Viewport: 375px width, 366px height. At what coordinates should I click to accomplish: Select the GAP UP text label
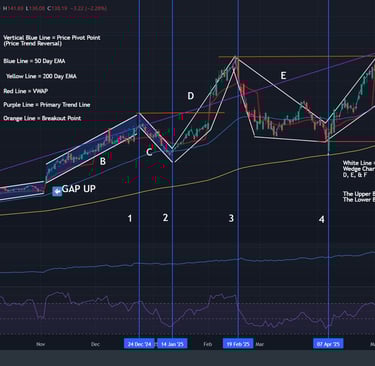pyautogui.click(x=79, y=189)
